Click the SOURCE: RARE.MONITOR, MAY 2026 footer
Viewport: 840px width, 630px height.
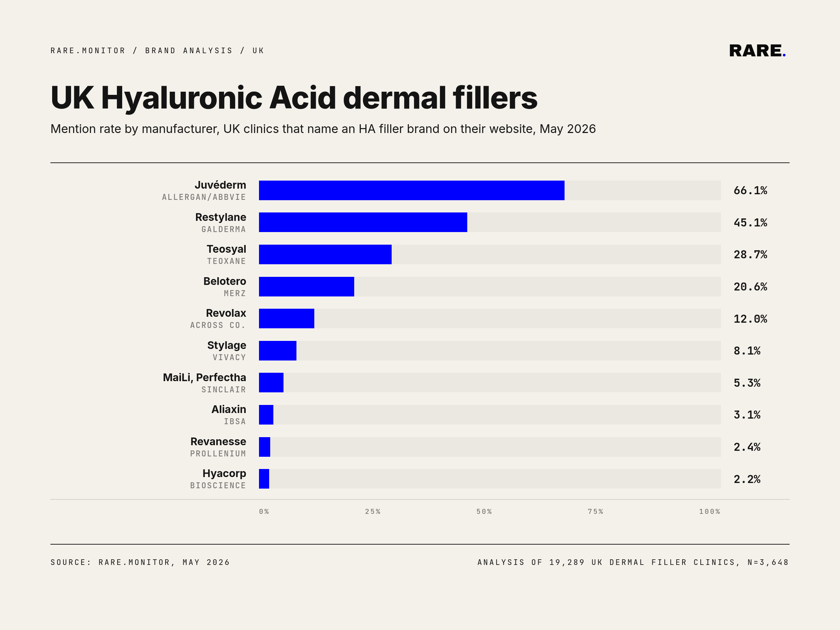click(x=140, y=562)
